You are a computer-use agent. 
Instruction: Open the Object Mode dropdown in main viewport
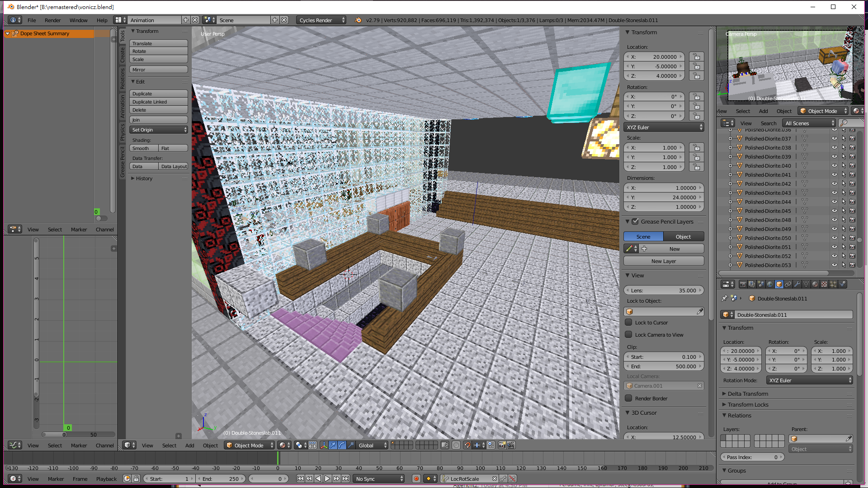(x=250, y=445)
